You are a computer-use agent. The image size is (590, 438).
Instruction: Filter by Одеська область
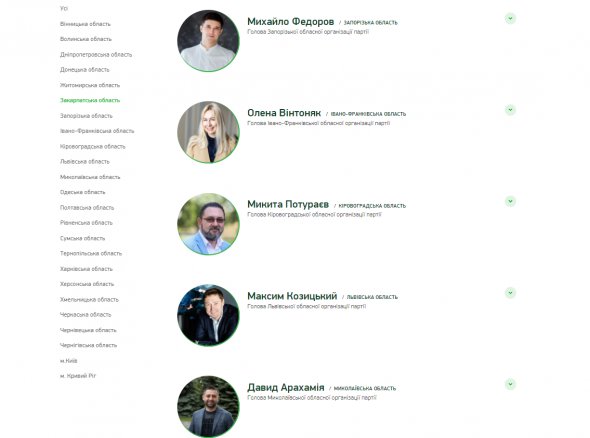82,192
